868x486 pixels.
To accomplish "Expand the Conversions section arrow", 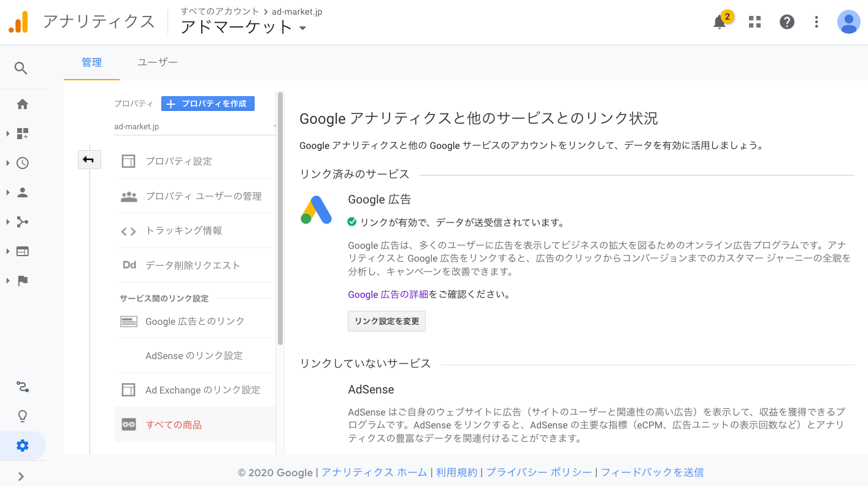I will point(8,281).
